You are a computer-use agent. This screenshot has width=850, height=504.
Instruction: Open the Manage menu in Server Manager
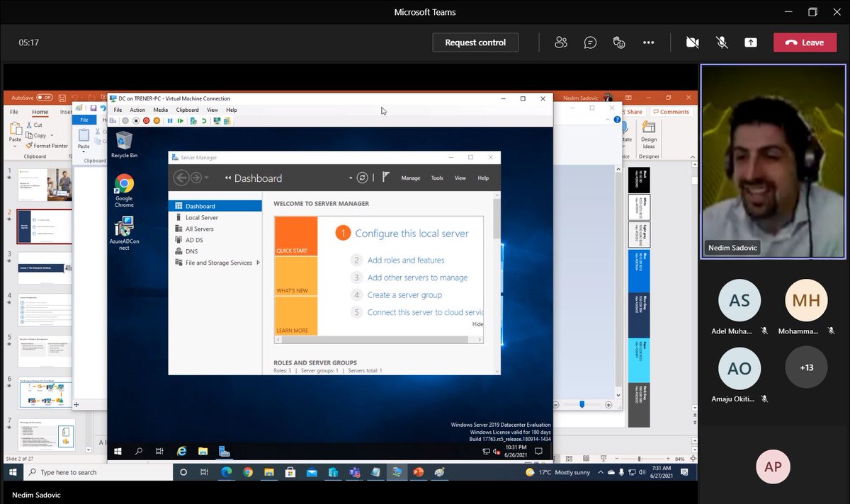pyautogui.click(x=411, y=178)
